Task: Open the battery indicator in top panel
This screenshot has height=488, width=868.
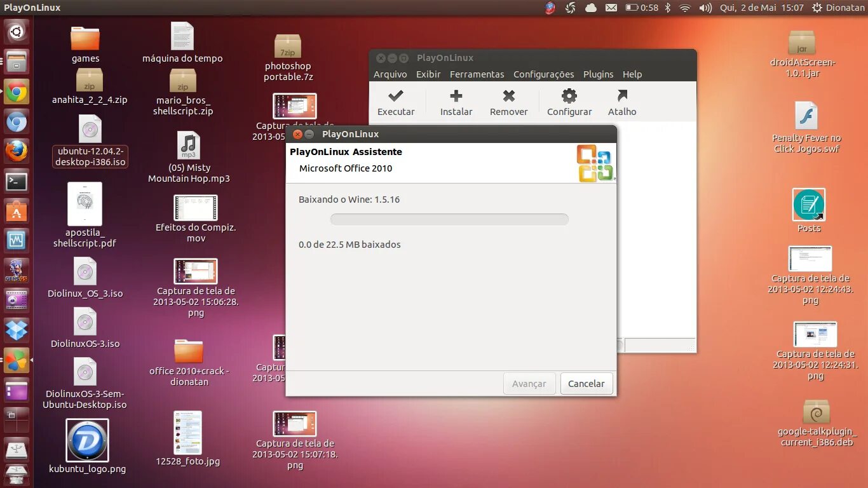Action: click(x=642, y=8)
